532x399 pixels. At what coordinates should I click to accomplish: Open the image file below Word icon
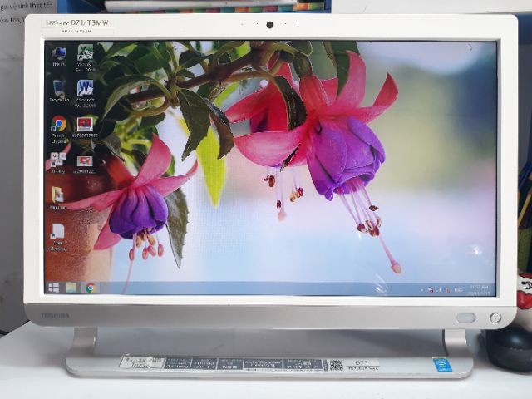tap(85, 124)
